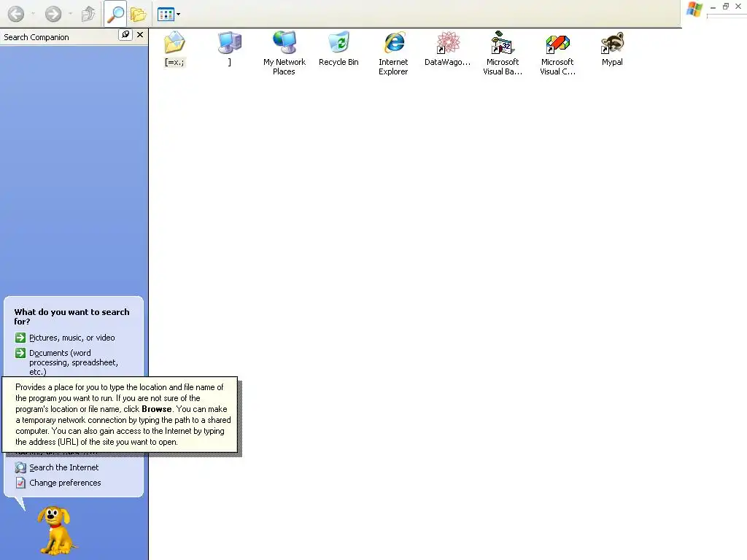Click the animated search dog character
The height and width of the screenshot is (560, 747).
[x=57, y=531]
